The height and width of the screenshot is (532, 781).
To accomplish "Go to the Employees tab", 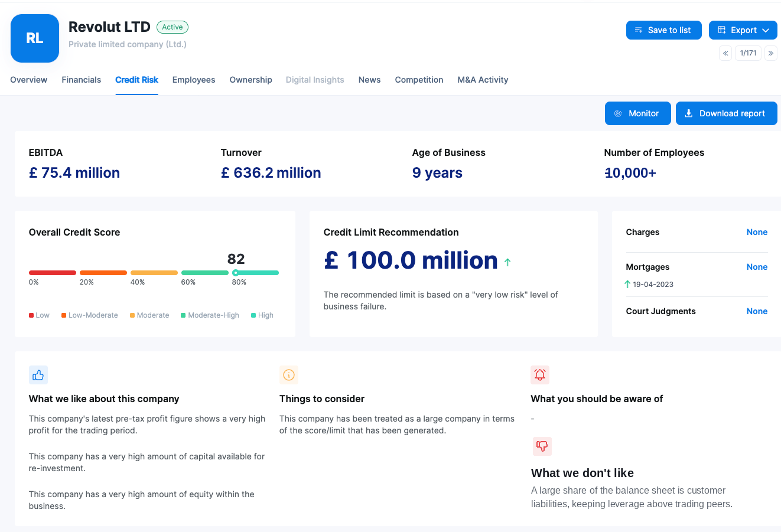I will tap(194, 80).
